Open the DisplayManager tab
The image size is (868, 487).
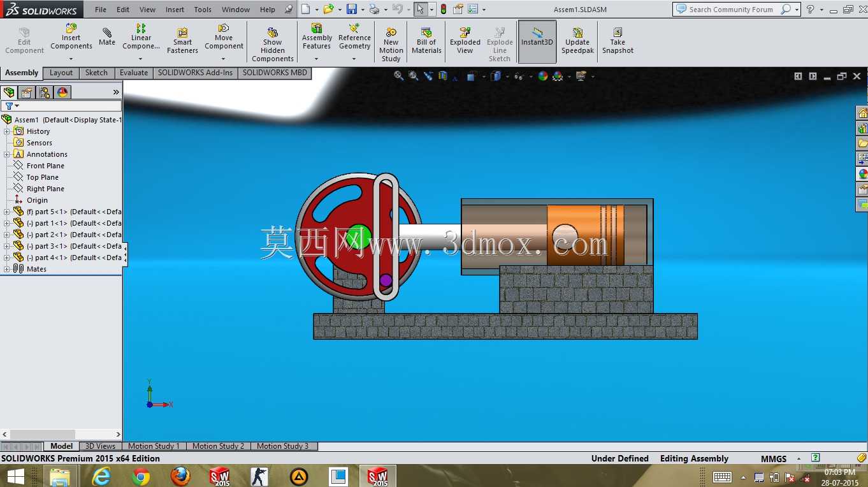tap(62, 92)
